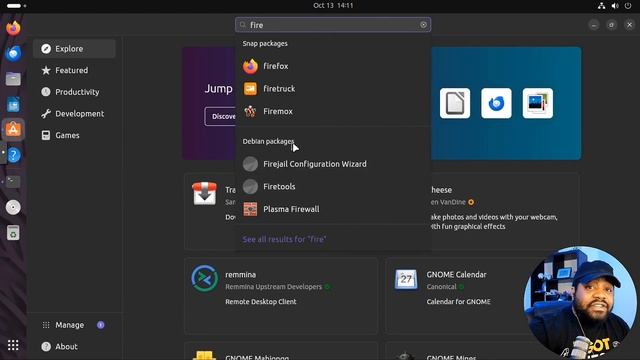Choose the firetruck search result
The width and height of the screenshot is (640, 360).
coord(333,89)
